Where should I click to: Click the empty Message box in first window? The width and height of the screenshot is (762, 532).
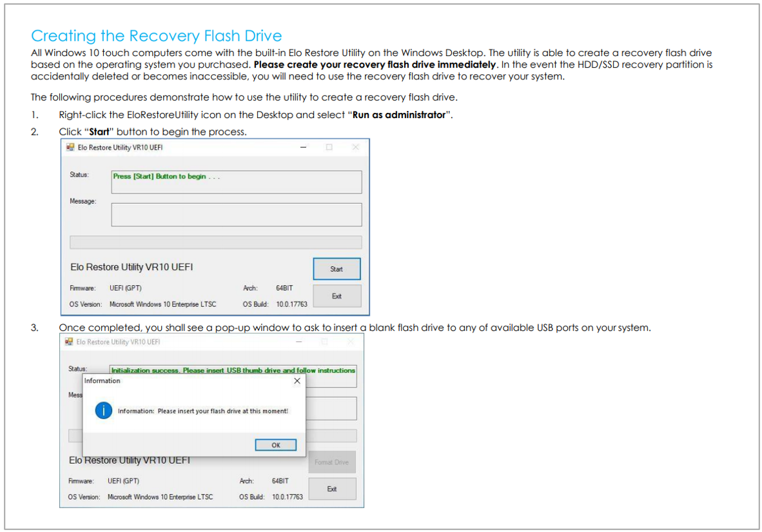point(236,215)
